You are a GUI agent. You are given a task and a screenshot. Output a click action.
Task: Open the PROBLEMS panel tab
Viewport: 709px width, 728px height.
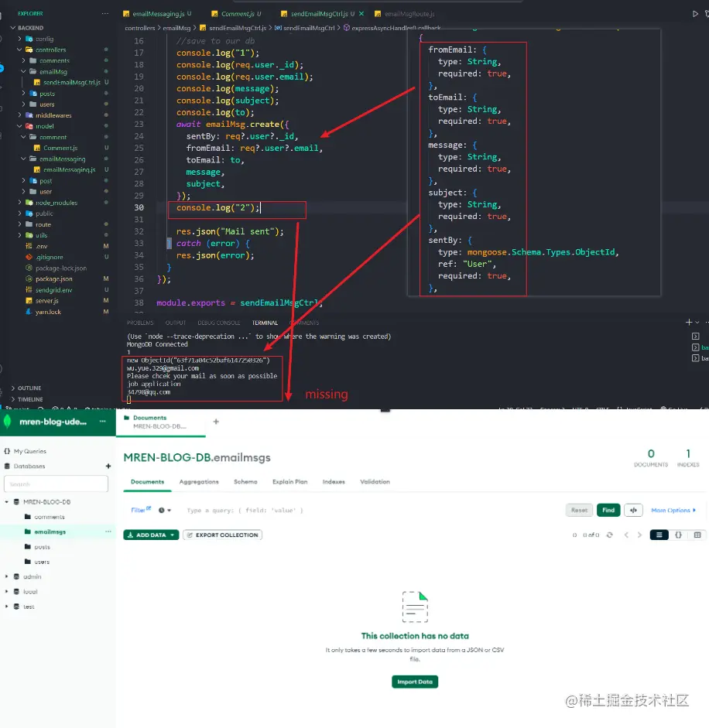click(140, 323)
